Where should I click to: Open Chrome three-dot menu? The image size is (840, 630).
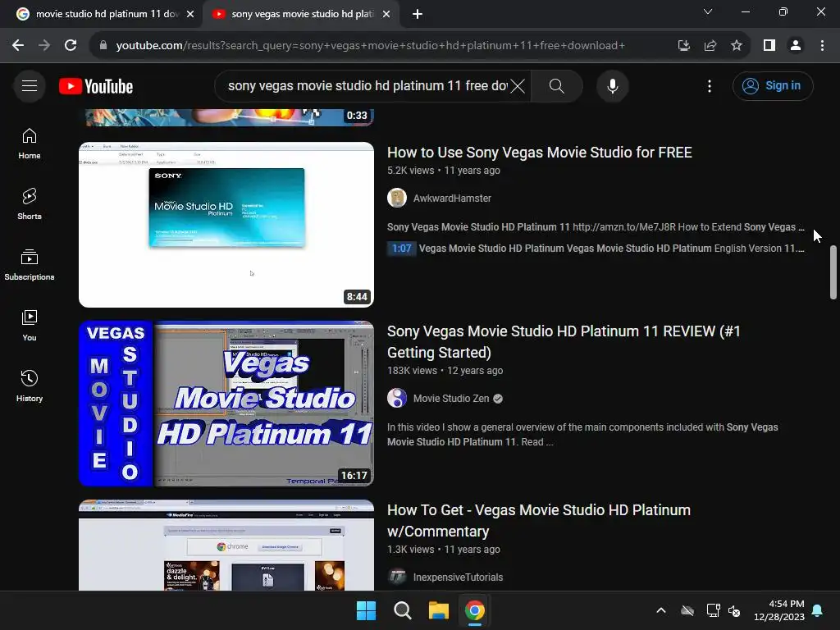click(x=822, y=46)
